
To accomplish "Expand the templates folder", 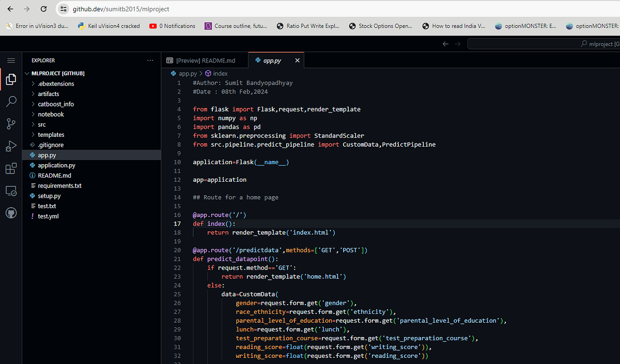I will [x=51, y=134].
